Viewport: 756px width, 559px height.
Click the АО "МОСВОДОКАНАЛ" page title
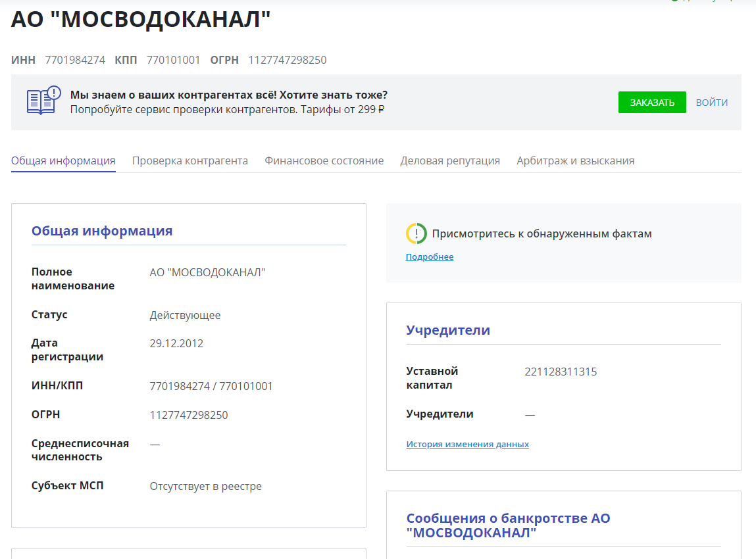coord(141,20)
